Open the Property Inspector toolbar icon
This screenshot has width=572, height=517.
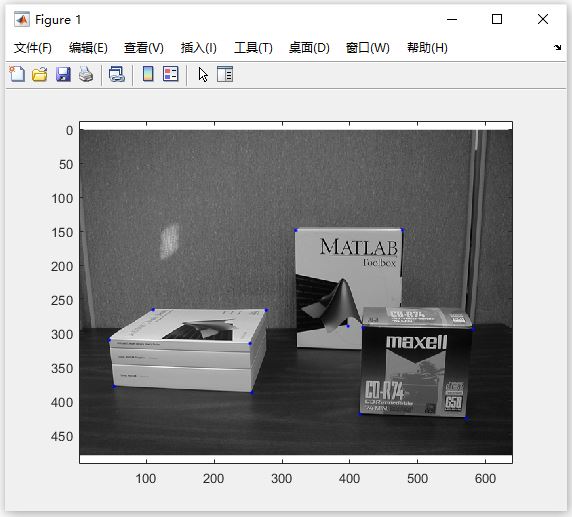click(x=225, y=74)
